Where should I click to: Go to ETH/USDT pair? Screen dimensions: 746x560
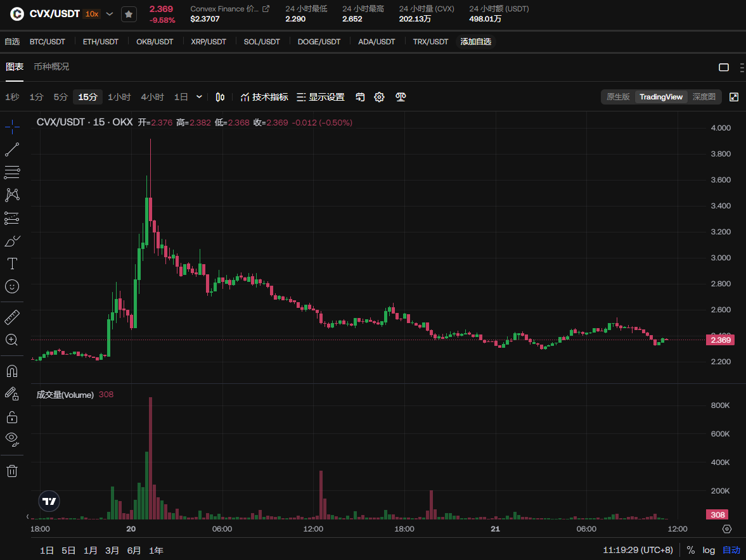coord(100,42)
